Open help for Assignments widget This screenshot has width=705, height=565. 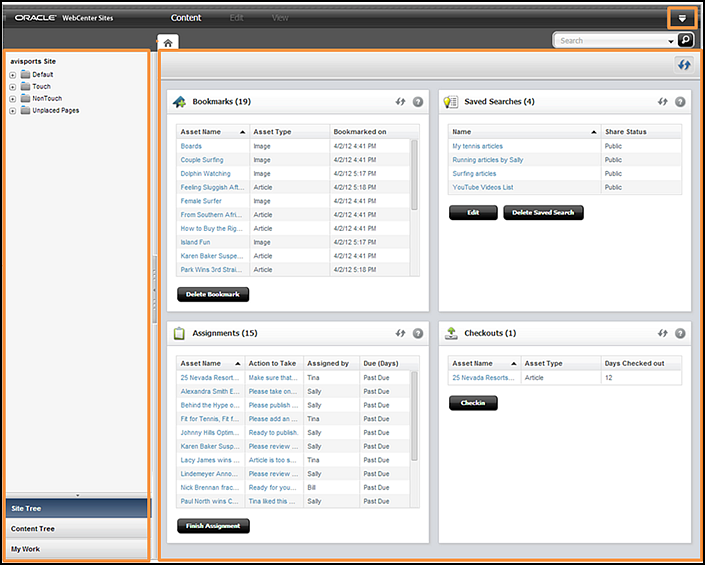tap(418, 334)
